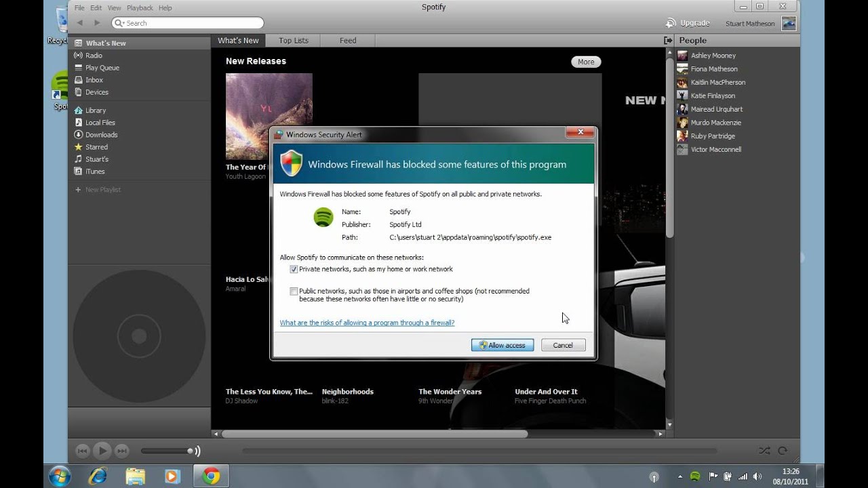Toggle repeat mode

[x=783, y=451]
